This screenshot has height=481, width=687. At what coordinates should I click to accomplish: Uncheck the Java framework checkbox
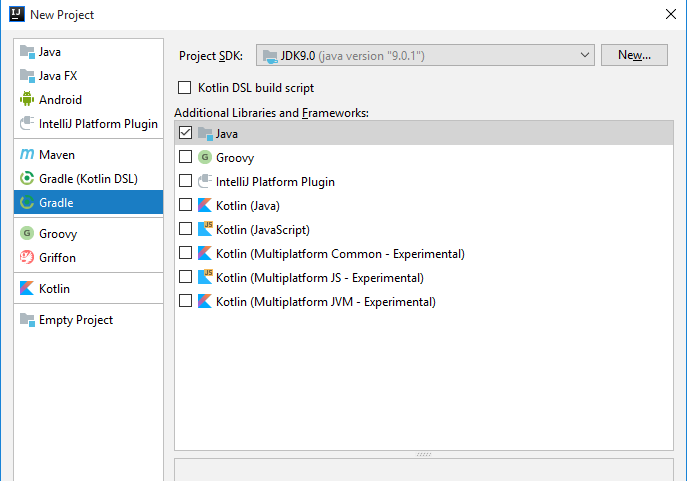click(x=185, y=133)
